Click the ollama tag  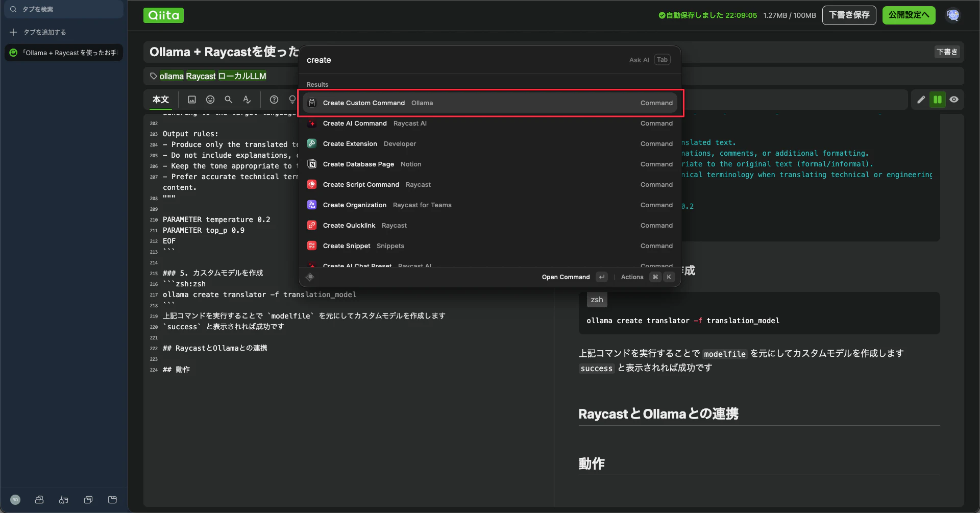pos(171,76)
